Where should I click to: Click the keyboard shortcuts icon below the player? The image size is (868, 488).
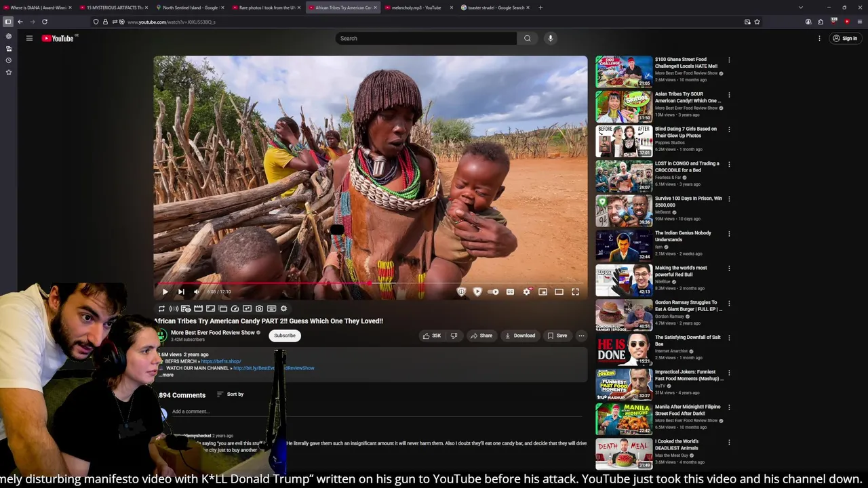271,308
